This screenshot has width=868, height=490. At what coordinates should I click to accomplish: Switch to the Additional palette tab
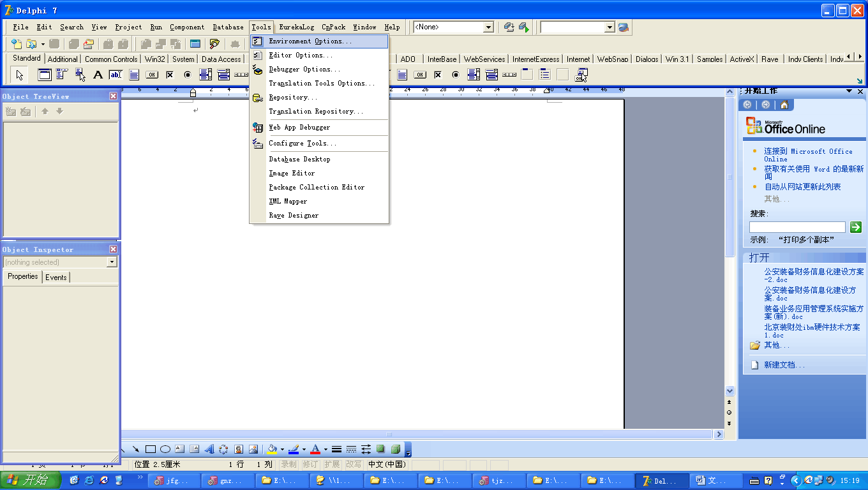click(x=63, y=59)
